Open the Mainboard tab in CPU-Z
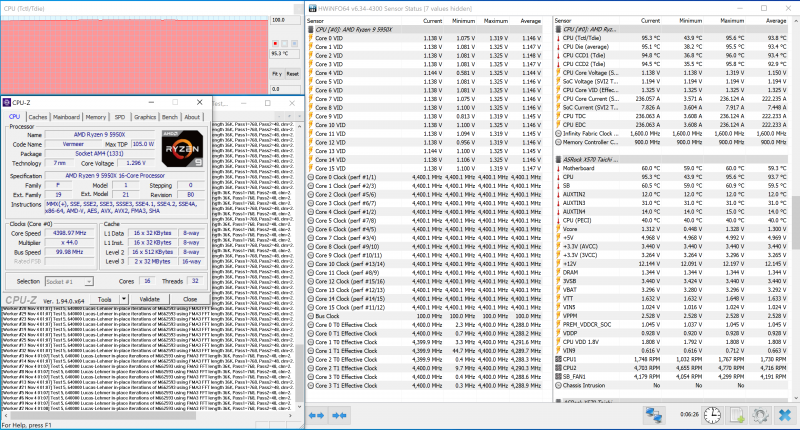 (x=66, y=117)
